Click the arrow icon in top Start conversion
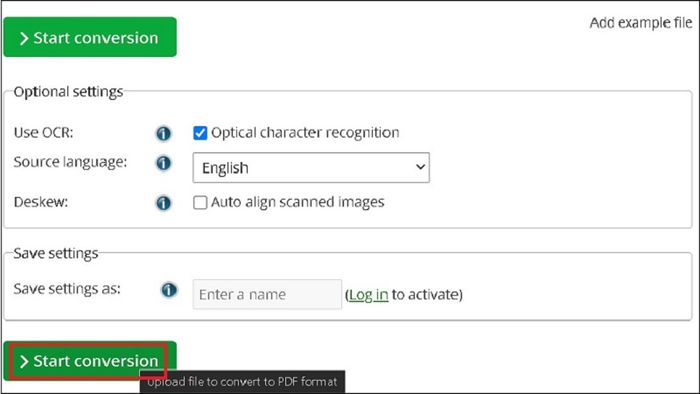The height and width of the screenshot is (394, 700). point(24,38)
